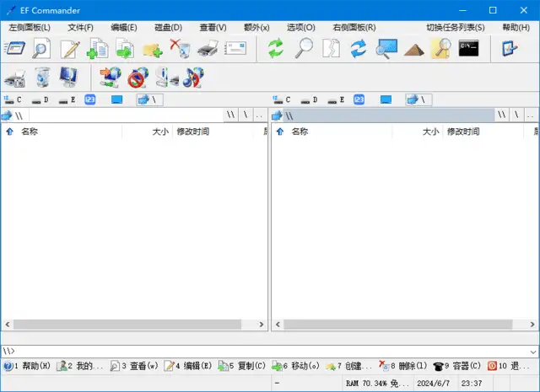Select drive C in left panel

pos(13,99)
